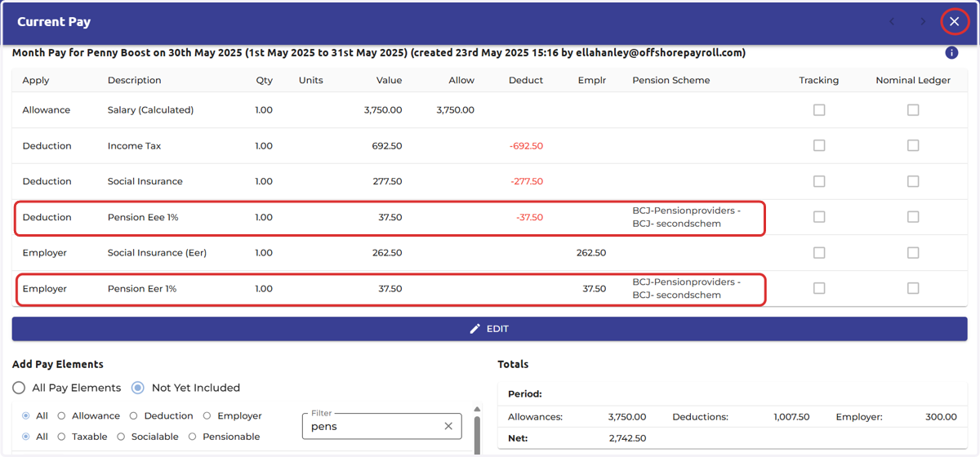The height and width of the screenshot is (457, 980).
Task: Click the EDIT button
Action: 489,329
